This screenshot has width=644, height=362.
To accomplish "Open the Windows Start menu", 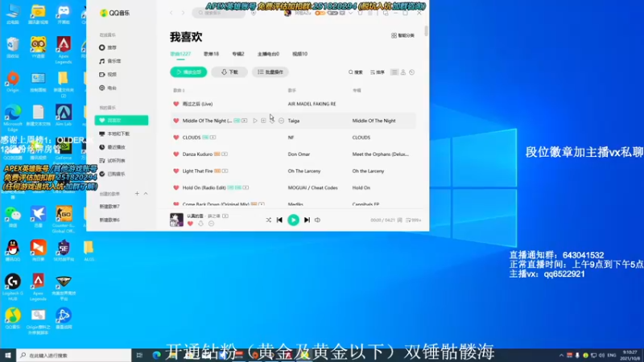I will 8,356.
